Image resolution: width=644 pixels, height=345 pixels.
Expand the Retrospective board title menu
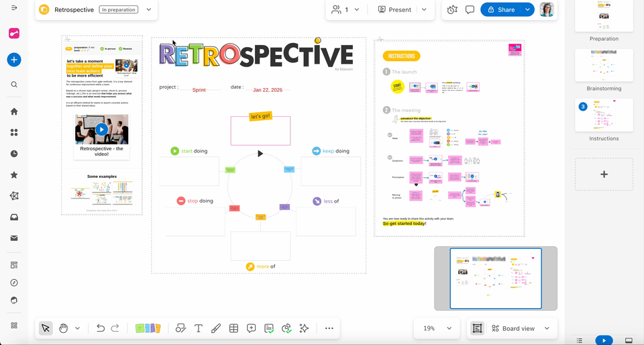(149, 9)
